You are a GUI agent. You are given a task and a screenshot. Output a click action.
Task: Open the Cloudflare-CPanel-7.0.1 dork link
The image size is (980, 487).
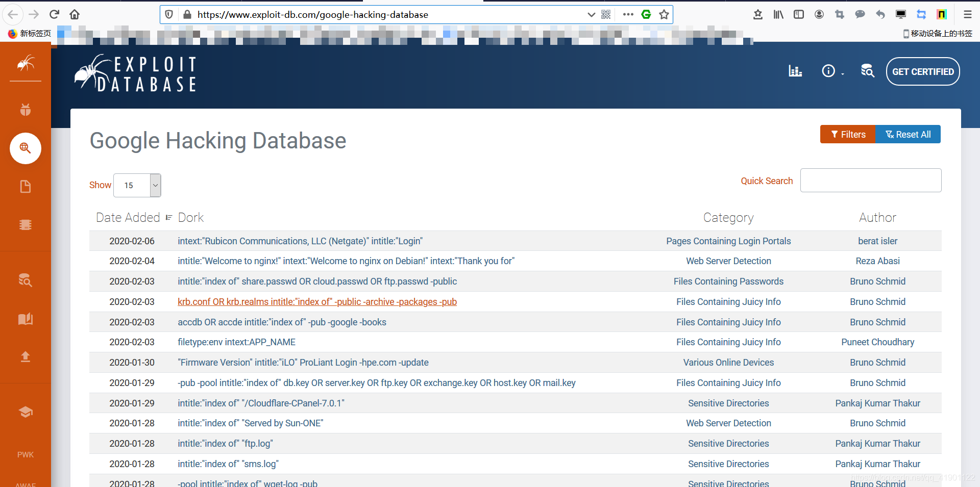(261, 403)
